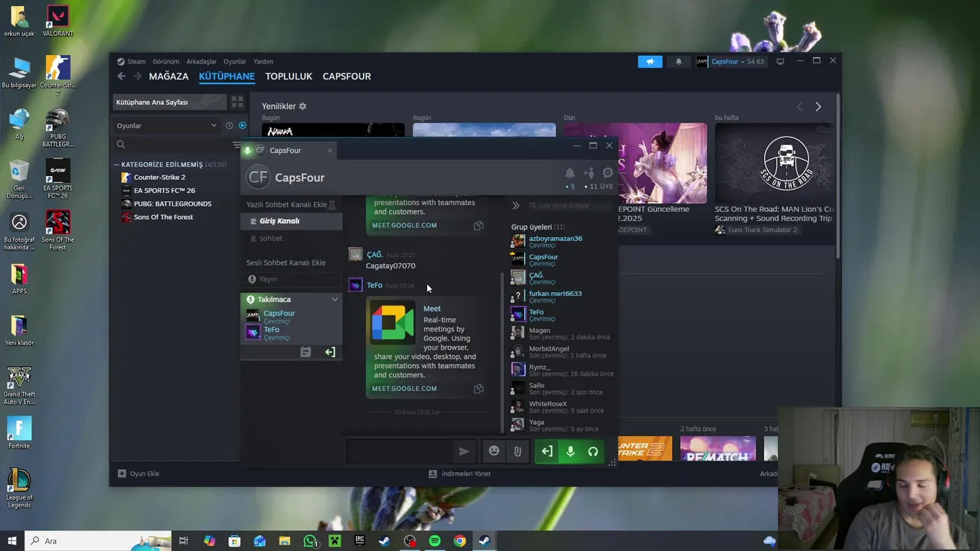Screen dimensions: 980x551
Task: Select the Giriş Kanalı text channel
Action: [x=291, y=221]
